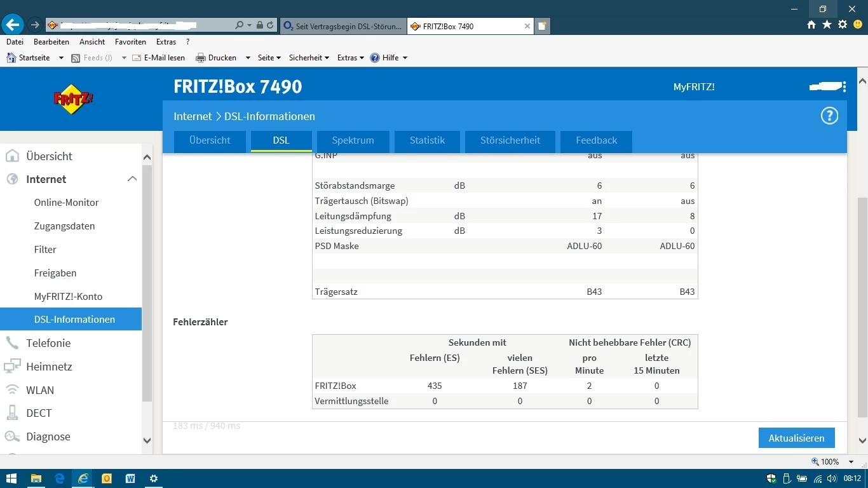Click the volume speaker tray icon
Viewport: 868px width, 488px height.
coord(832,478)
